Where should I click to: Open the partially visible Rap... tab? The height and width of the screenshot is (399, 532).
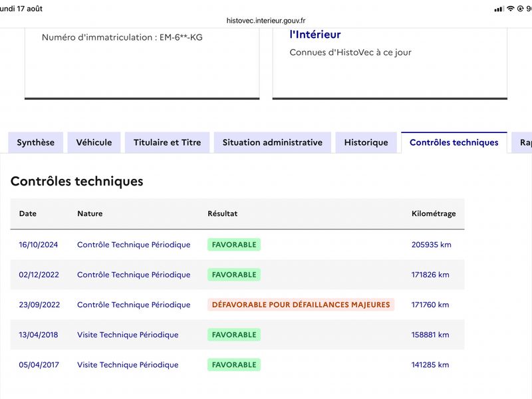pyautogui.click(x=523, y=142)
